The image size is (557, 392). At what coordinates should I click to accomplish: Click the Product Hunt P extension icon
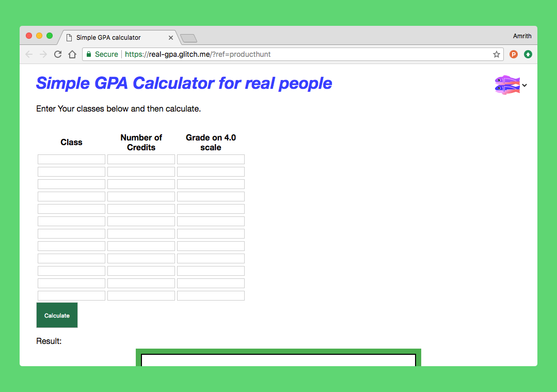click(x=513, y=54)
